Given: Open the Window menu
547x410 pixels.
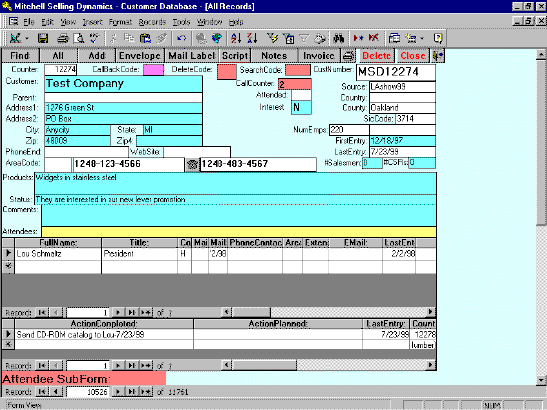Looking at the screenshot, I should tap(210, 22).
